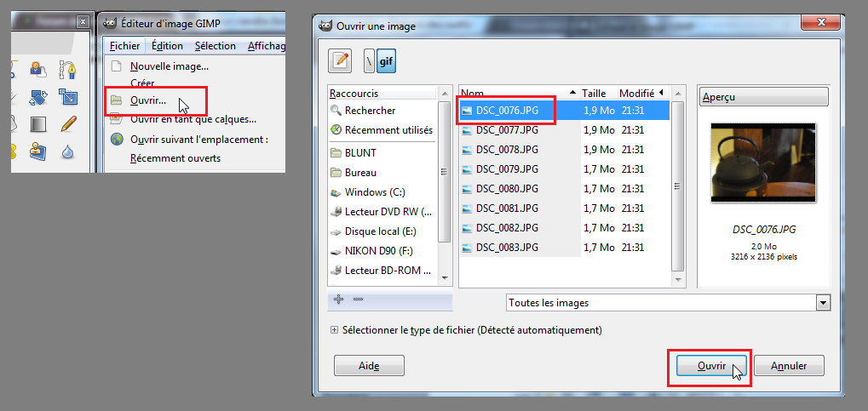Viewport: 868px width, 411px height.
Task: Choose Ouvrir en tant que calques...
Action: click(x=193, y=119)
